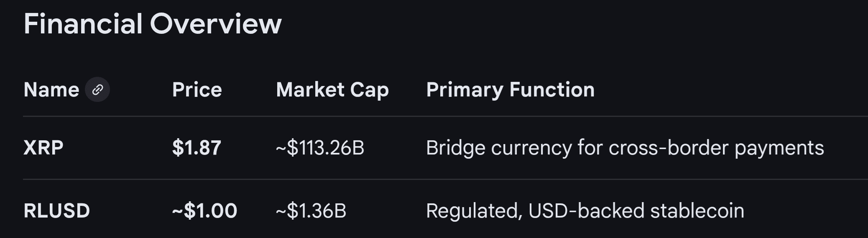Image resolution: width=868 pixels, height=238 pixels.
Task: Click the ~$113.26B market cap value
Action: tap(320, 148)
